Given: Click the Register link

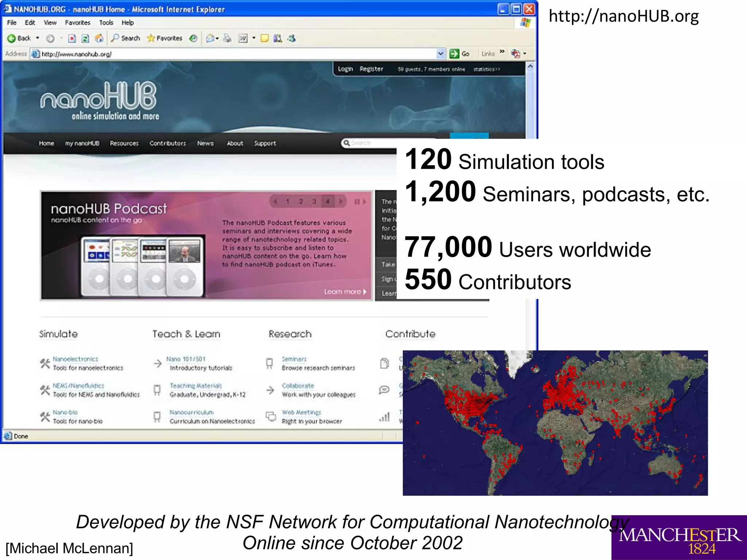Looking at the screenshot, I should coord(371,69).
